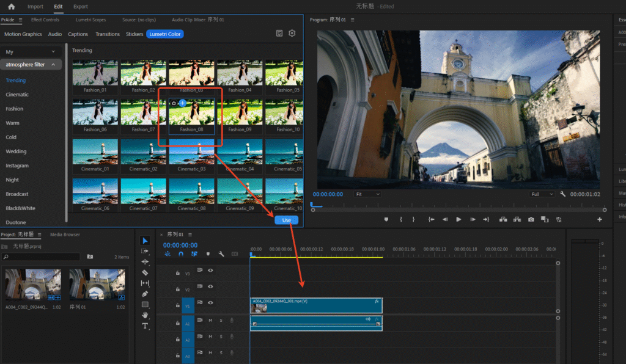Switch to the Effect Controls tab
The height and width of the screenshot is (364, 626).
[x=45, y=19]
